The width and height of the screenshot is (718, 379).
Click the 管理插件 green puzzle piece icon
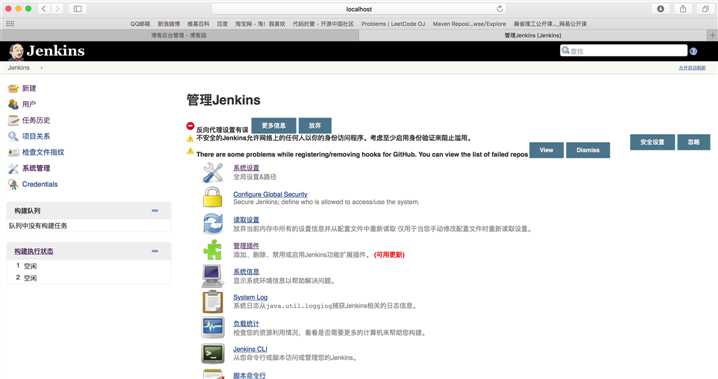click(213, 250)
